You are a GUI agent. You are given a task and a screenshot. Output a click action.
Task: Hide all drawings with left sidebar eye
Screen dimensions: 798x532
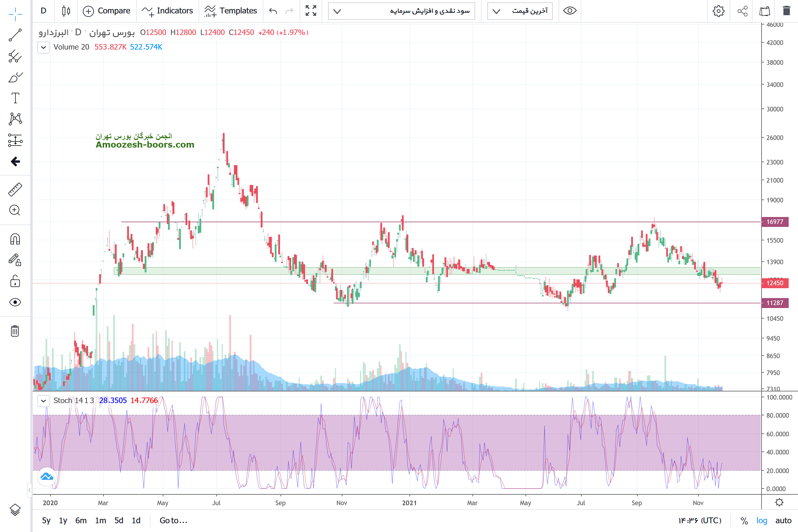pyautogui.click(x=15, y=302)
